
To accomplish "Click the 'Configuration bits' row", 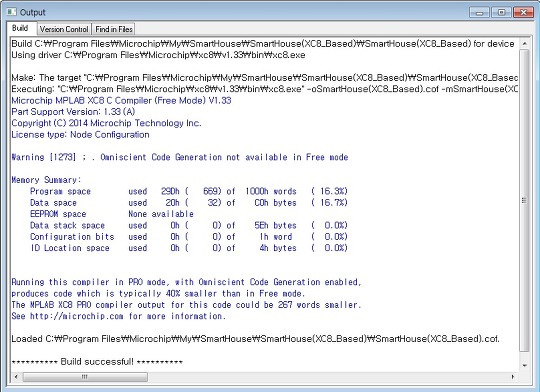I will [189, 237].
